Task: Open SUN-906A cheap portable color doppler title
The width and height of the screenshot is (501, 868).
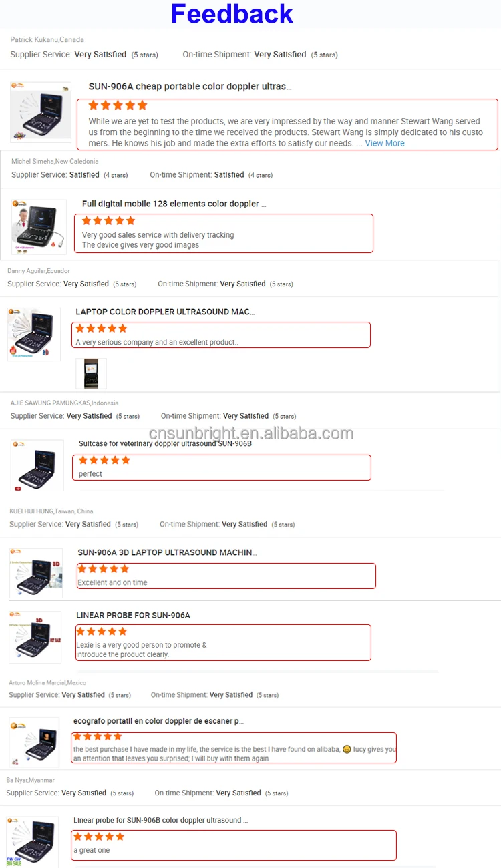Action: tap(190, 87)
